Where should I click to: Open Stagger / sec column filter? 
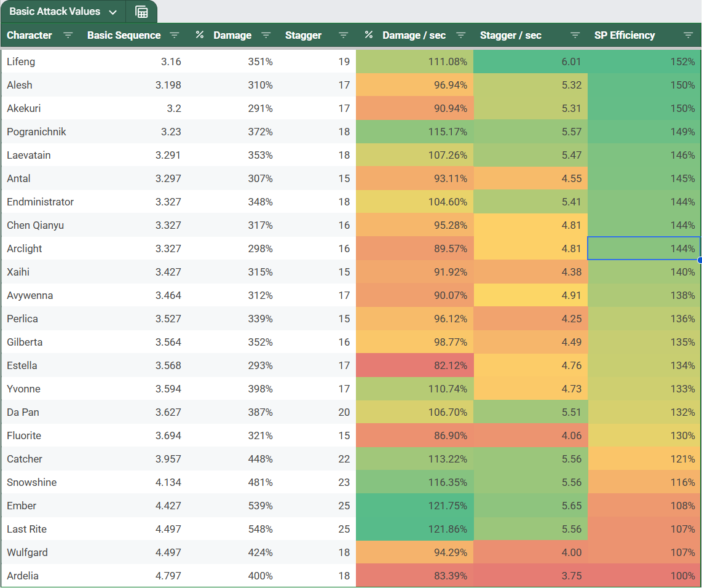point(575,36)
